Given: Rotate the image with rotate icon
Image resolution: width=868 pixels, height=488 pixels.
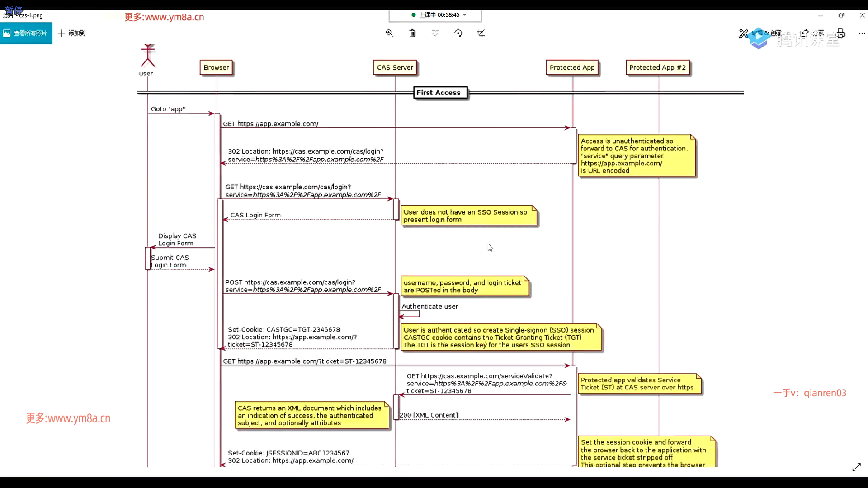Looking at the screenshot, I should pos(458,33).
